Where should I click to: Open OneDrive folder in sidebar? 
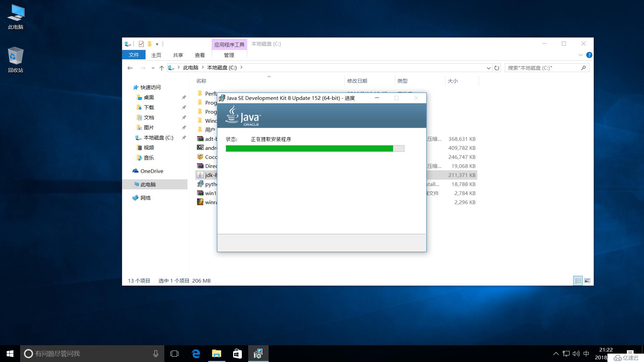coord(152,171)
